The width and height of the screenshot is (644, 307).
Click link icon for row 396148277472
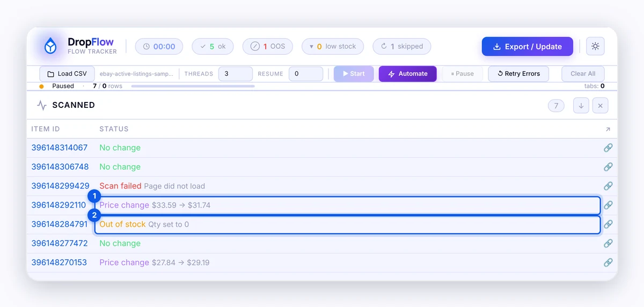608,243
